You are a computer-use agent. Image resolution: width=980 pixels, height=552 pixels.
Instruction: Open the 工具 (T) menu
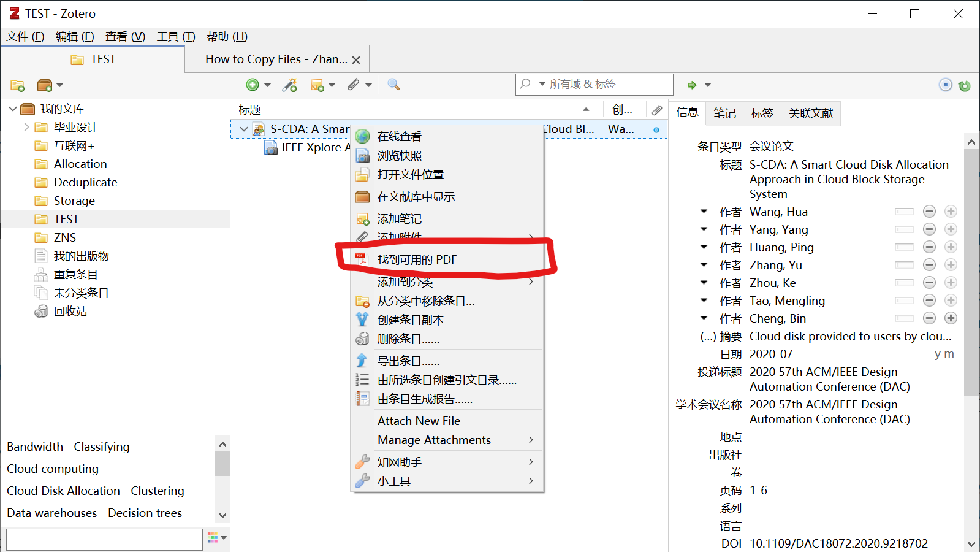(x=176, y=36)
